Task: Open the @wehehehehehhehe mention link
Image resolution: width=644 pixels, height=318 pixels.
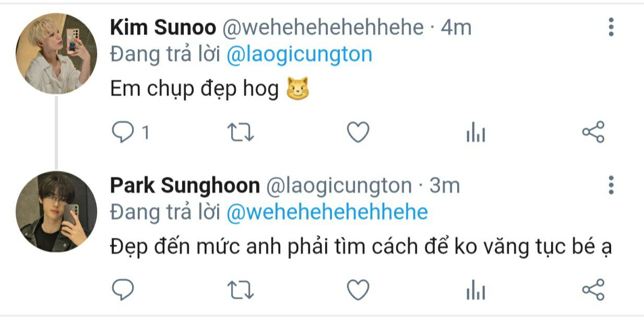Action: click(x=327, y=212)
